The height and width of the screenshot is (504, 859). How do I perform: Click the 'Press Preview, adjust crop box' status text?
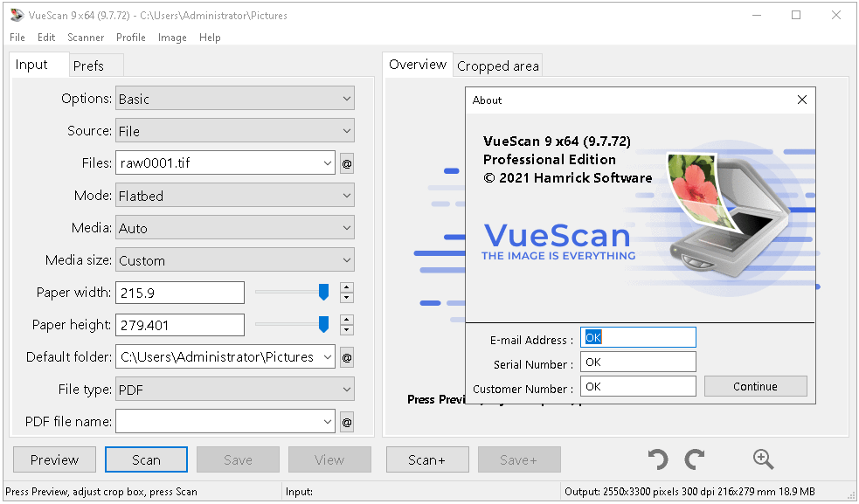point(101,492)
